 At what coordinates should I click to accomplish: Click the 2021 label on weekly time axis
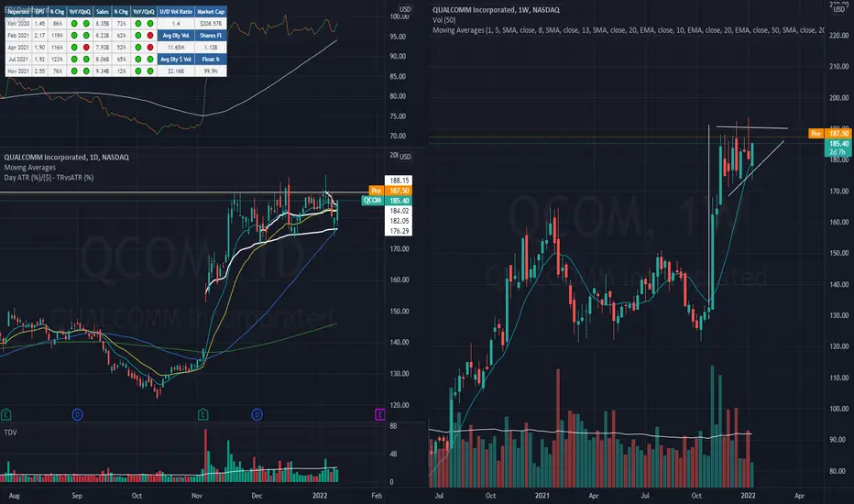[542, 495]
